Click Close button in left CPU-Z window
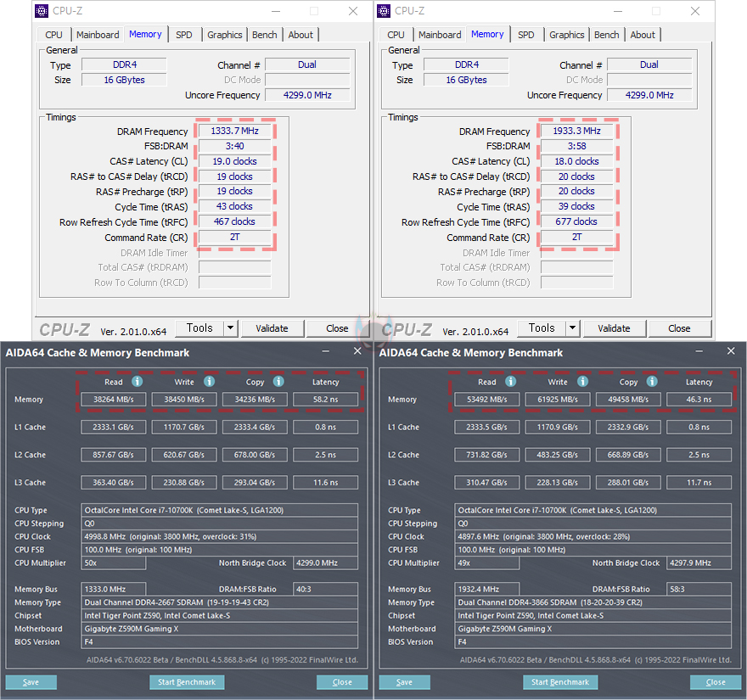Image resolution: width=747 pixels, height=700 pixels. tap(337, 328)
